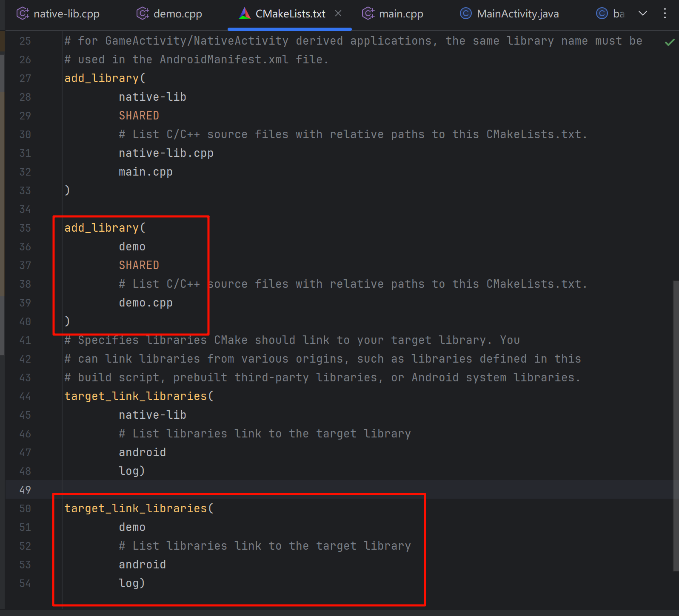Click line number 35 in the gutter
The image size is (679, 616).
pos(25,228)
